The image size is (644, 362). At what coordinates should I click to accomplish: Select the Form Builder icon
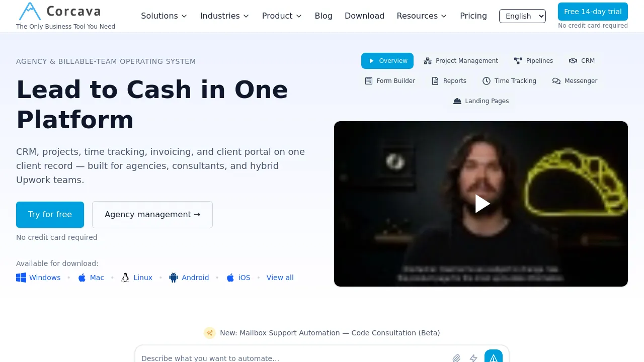[x=369, y=81]
